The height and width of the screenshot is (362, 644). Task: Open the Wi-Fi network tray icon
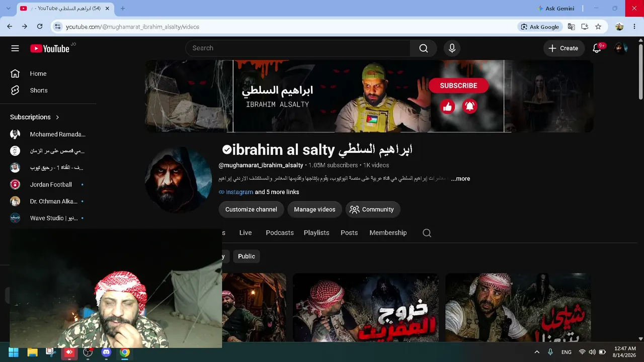click(582, 352)
